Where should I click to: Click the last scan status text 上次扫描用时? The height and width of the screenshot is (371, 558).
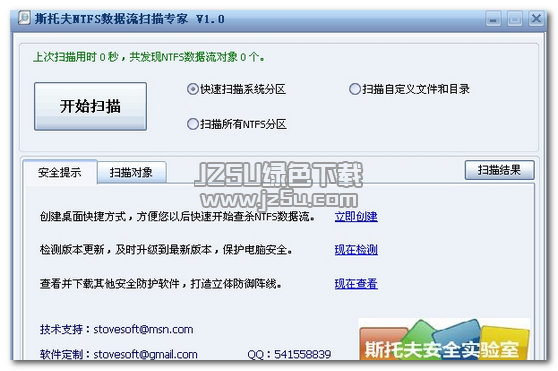[x=149, y=57]
